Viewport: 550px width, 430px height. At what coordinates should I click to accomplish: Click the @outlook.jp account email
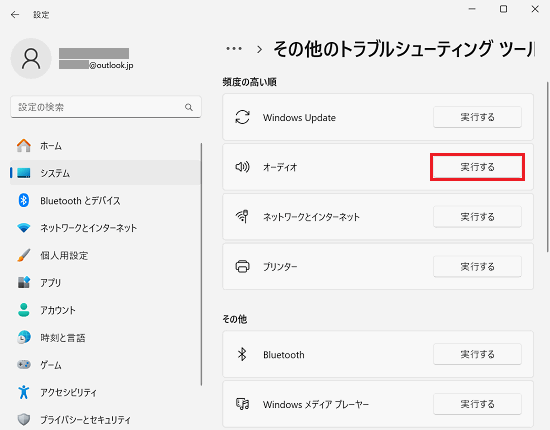pos(96,65)
